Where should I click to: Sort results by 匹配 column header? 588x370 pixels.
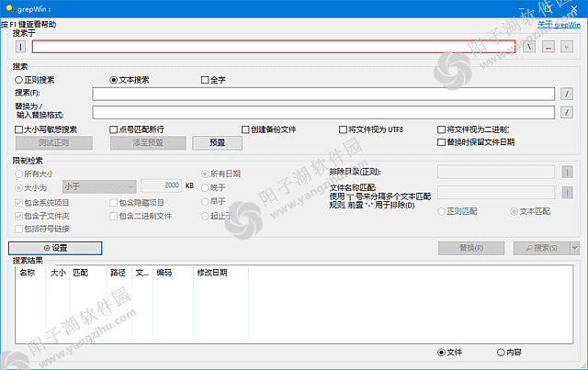[x=88, y=273]
